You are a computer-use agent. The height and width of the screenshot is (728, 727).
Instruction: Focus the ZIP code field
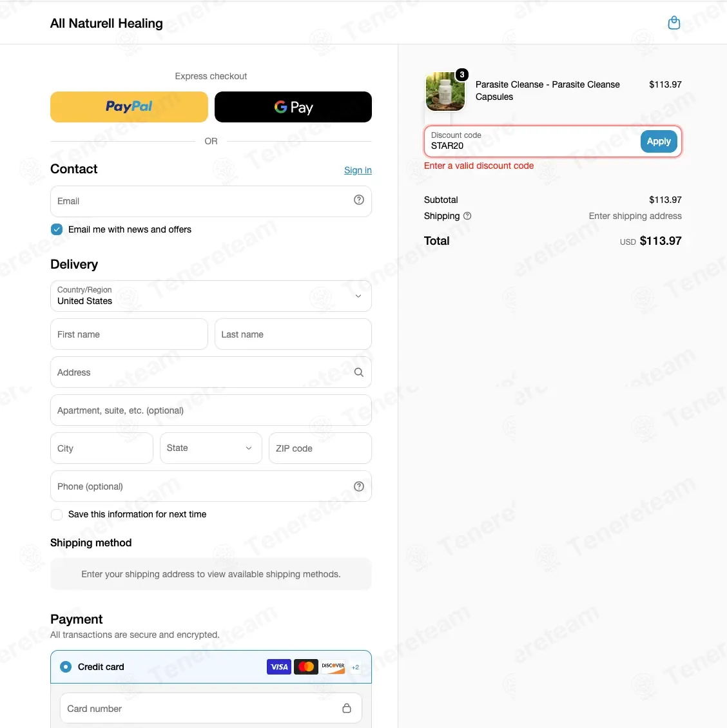click(x=320, y=448)
